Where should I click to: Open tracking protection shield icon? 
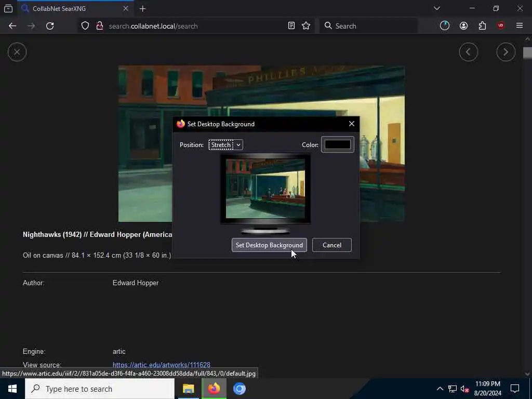click(x=85, y=26)
